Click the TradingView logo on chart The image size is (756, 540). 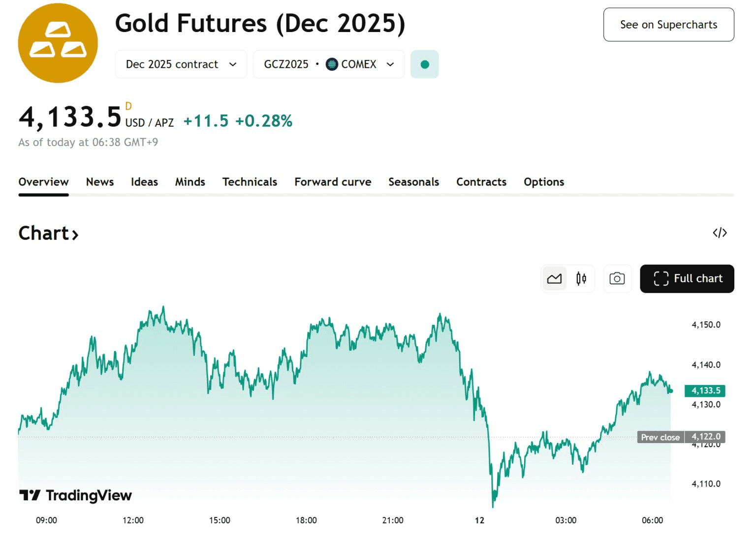point(76,495)
